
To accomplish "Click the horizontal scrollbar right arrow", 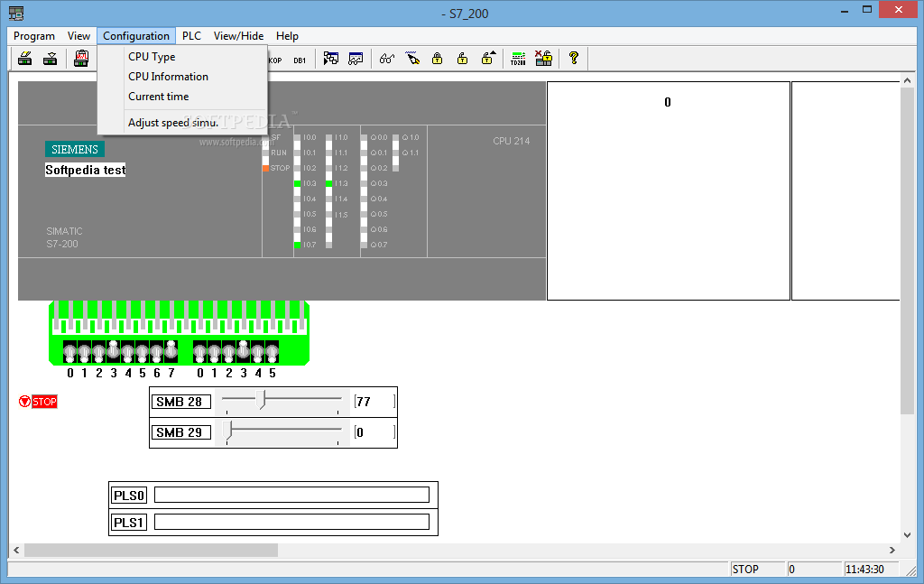I will point(892,550).
